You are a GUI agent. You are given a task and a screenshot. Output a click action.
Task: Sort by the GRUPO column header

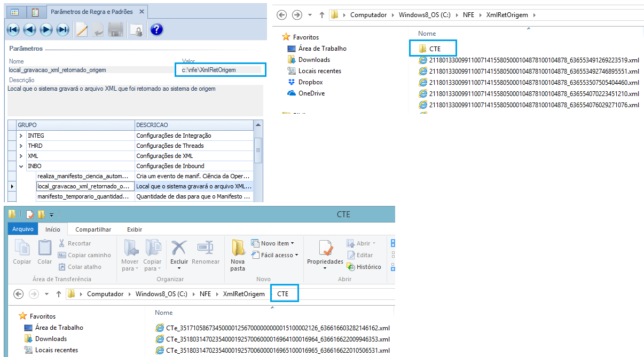[75, 125]
